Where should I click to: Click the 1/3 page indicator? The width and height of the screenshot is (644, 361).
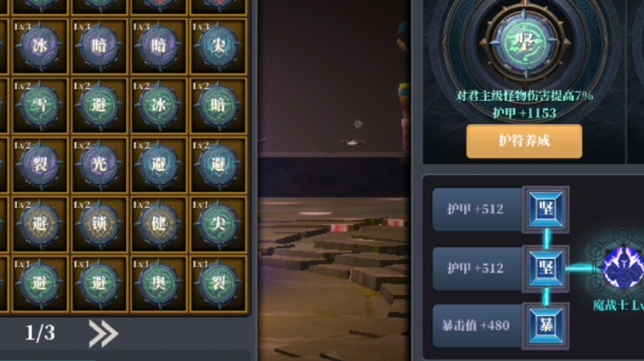[x=40, y=332]
